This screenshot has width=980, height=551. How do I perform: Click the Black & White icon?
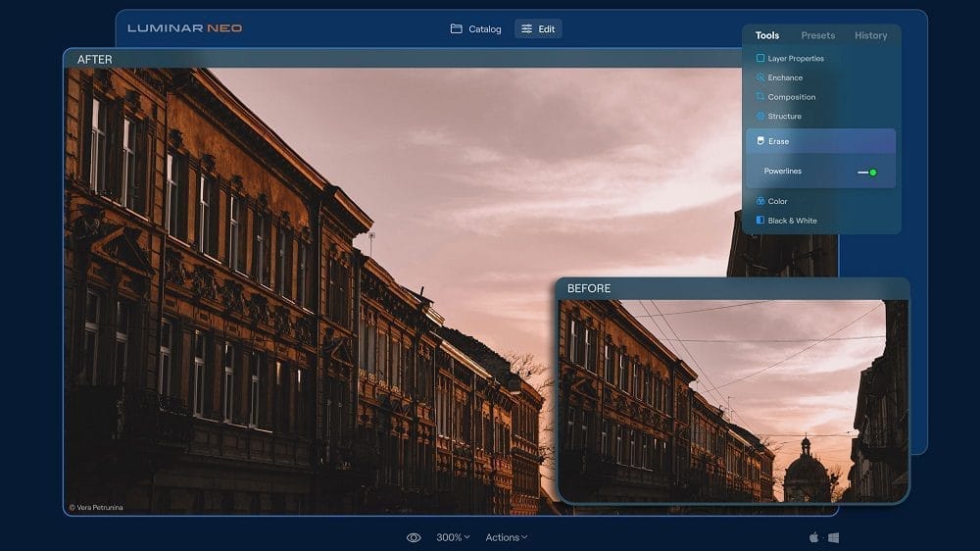(x=760, y=221)
